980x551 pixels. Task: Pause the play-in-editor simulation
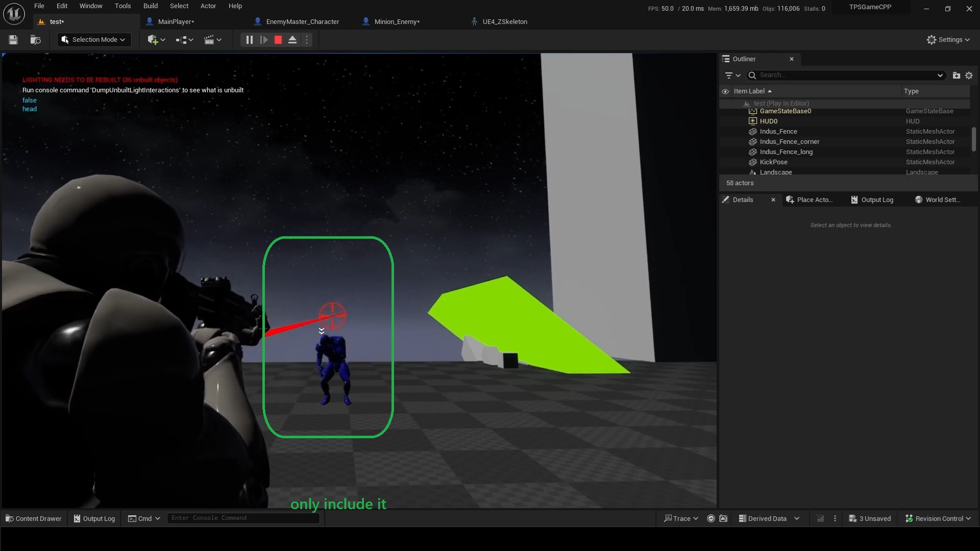point(249,40)
